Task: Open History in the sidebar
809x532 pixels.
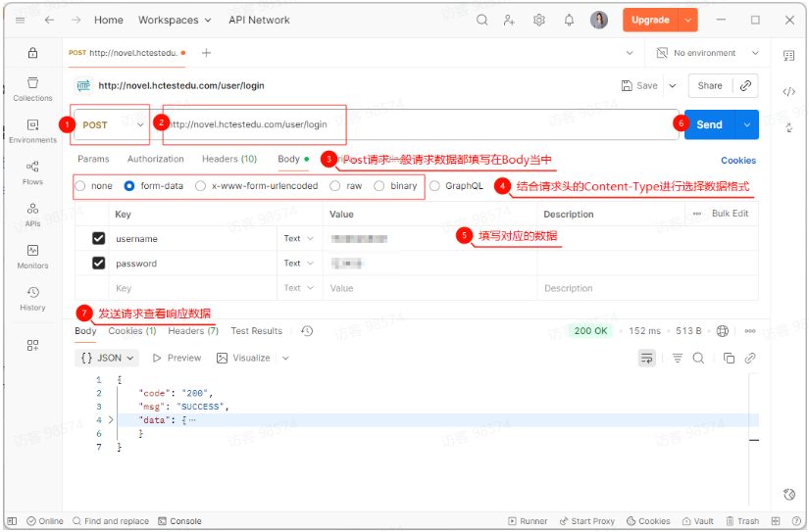Action: tap(32, 299)
